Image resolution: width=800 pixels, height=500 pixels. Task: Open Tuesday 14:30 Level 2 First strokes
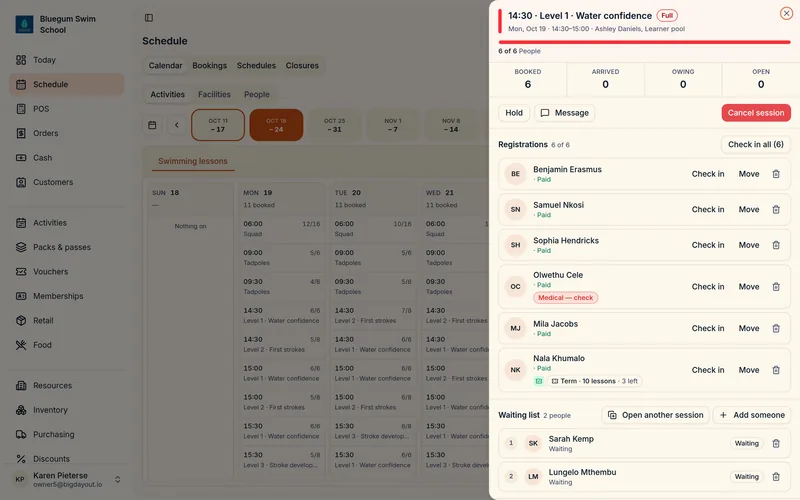(x=373, y=315)
